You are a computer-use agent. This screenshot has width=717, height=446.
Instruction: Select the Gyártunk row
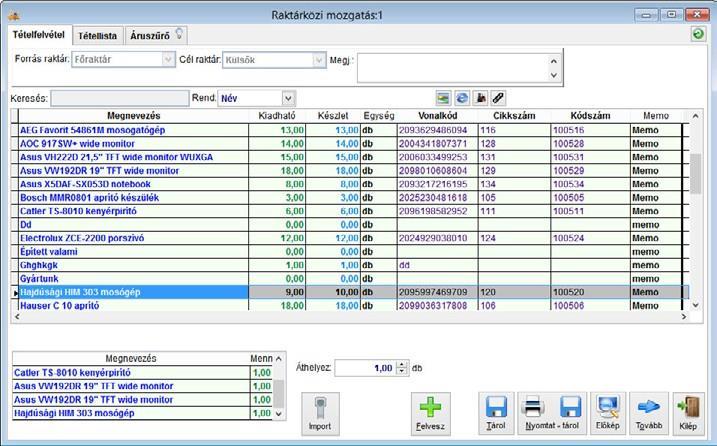tap(350, 279)
